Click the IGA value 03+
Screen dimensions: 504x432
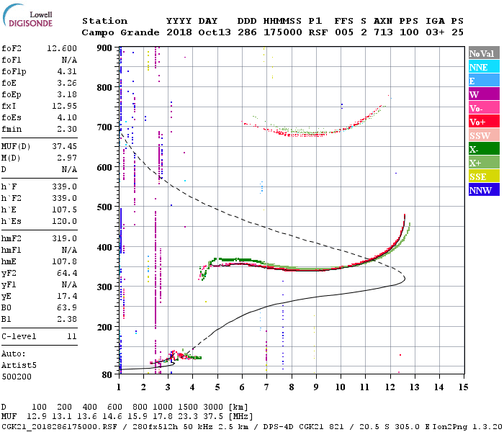[x=435, y=32]
